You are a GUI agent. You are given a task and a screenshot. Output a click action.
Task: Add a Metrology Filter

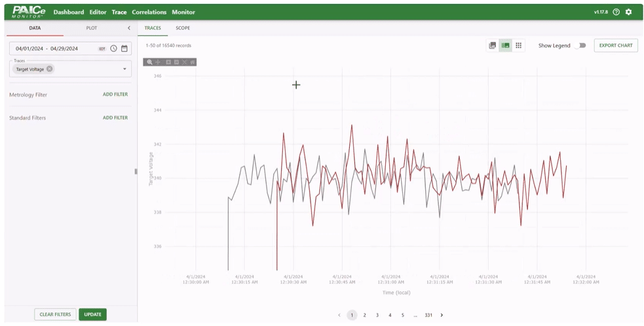click(115, 94)
